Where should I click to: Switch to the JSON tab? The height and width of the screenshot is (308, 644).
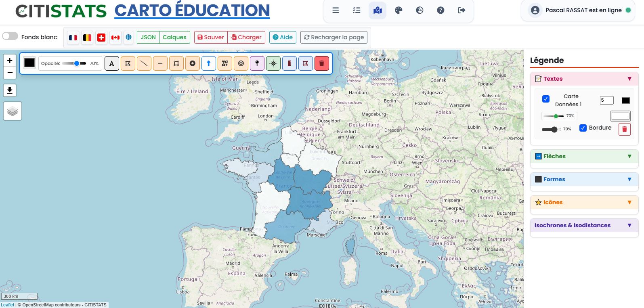(x=148, y=37)
